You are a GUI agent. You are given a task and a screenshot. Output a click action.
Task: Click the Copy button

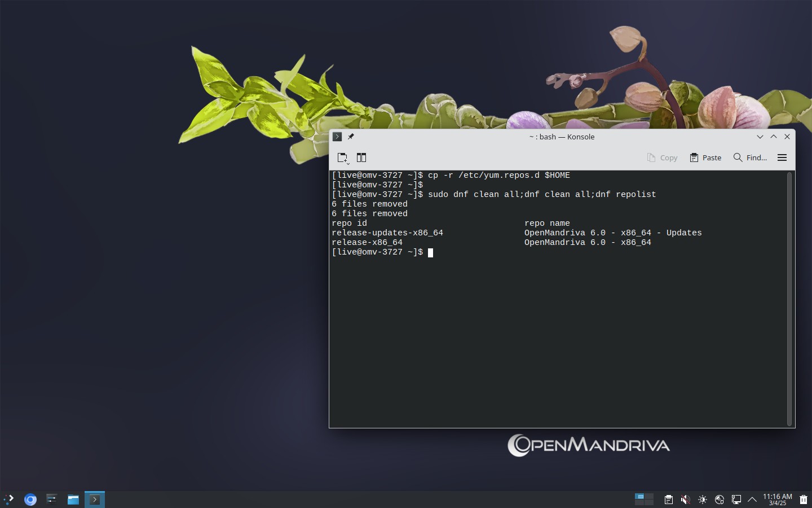pos(662,157)
